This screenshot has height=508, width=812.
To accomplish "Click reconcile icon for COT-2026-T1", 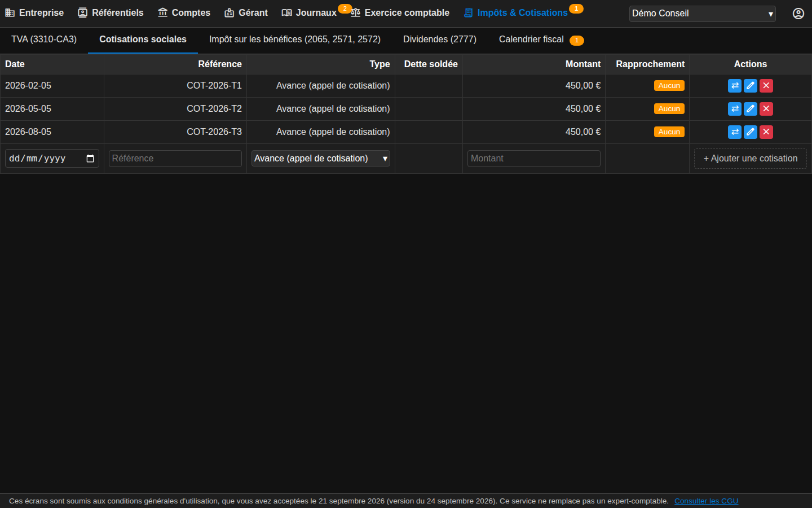I will pos(735,86).
